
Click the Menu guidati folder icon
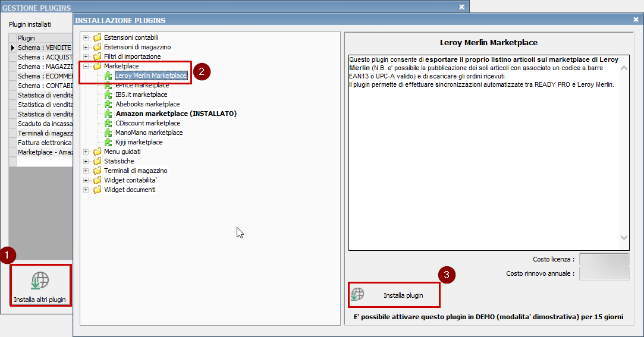97,152
